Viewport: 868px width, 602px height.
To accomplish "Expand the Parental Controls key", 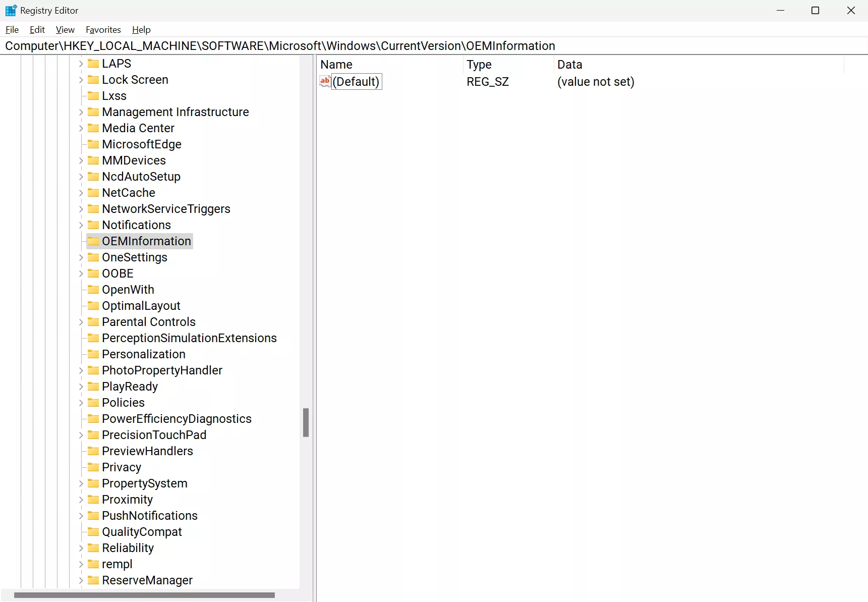I will click(x=81, y=322).
